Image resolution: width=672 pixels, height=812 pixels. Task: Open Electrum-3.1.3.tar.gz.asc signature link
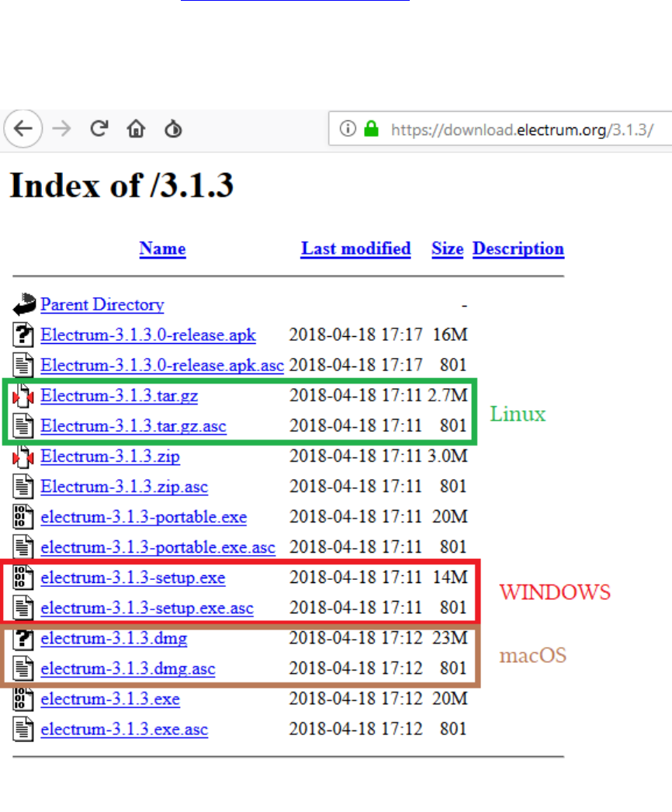tap(133, 425)
